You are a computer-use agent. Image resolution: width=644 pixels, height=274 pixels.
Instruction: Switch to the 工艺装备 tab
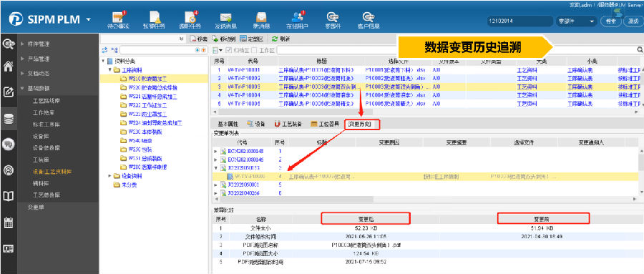click(289, 124)
